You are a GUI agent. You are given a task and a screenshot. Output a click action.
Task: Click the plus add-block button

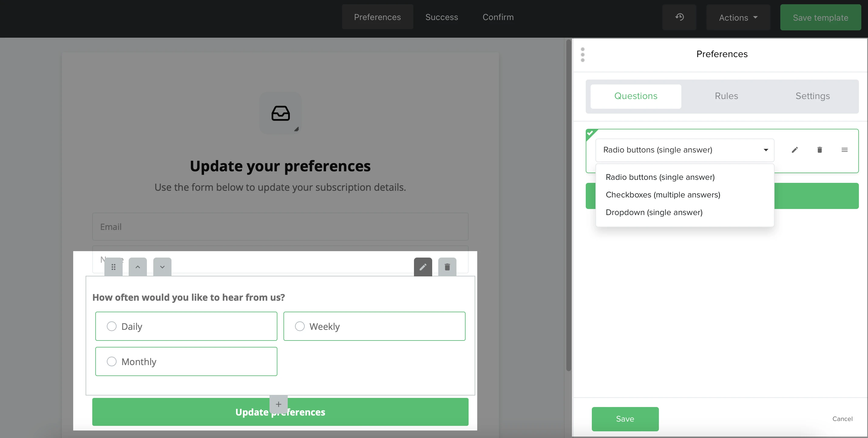click(x=278, y=404)
